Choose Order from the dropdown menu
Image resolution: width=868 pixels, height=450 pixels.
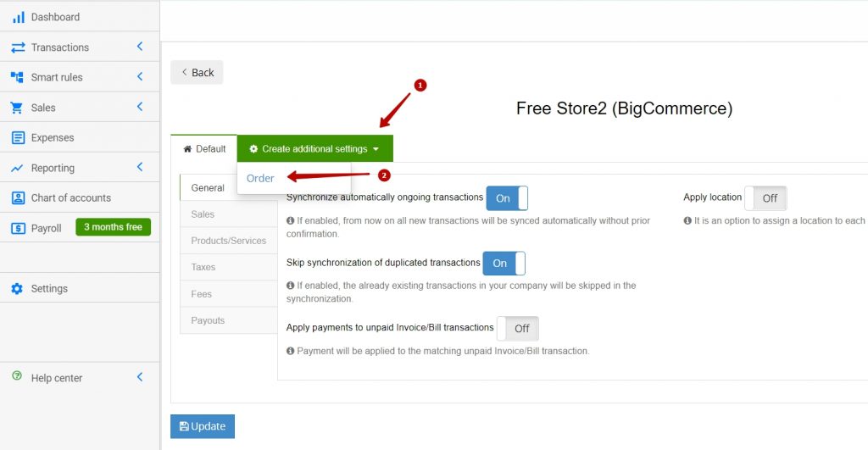(260, 178)
